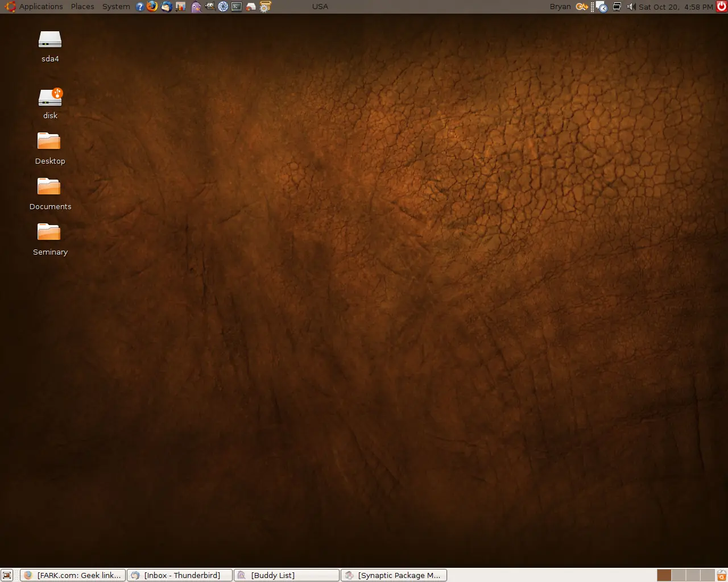Click the blue swirl launcher icon
This screenshot has width=728, height=582.
click(x=224, y=7)
